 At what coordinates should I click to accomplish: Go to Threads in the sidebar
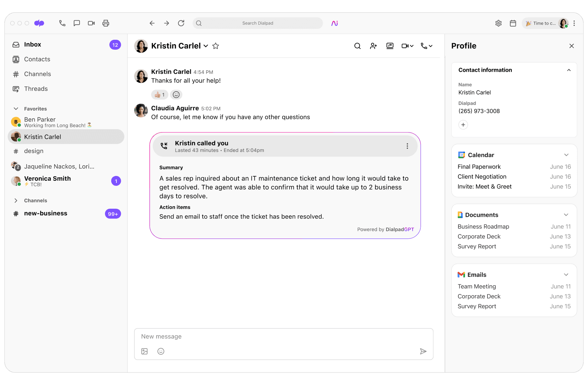(36, 89)
